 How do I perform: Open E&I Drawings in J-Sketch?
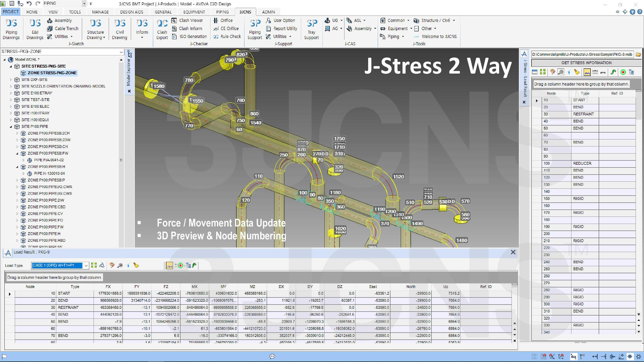click(x=35, y=29)
